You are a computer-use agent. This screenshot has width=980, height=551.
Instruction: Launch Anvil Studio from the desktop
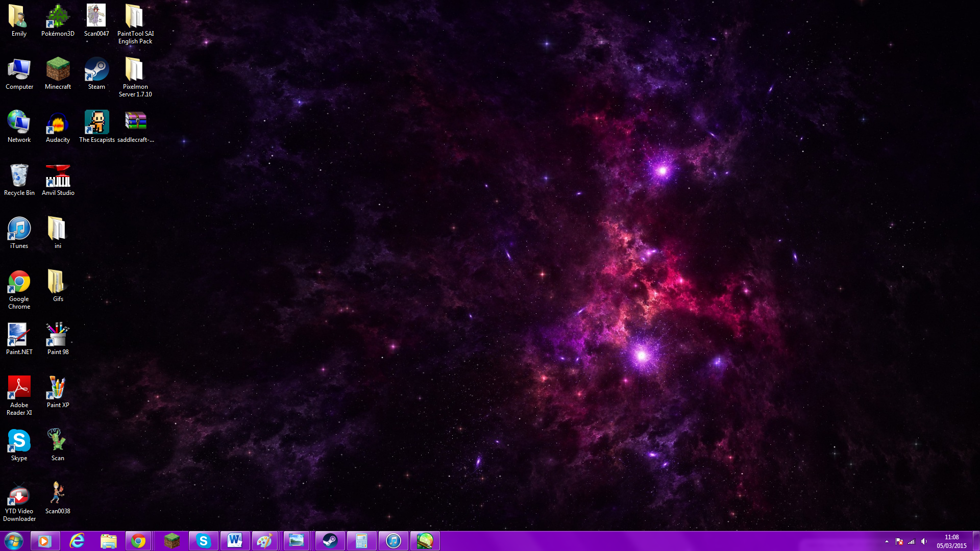(58, 180)
